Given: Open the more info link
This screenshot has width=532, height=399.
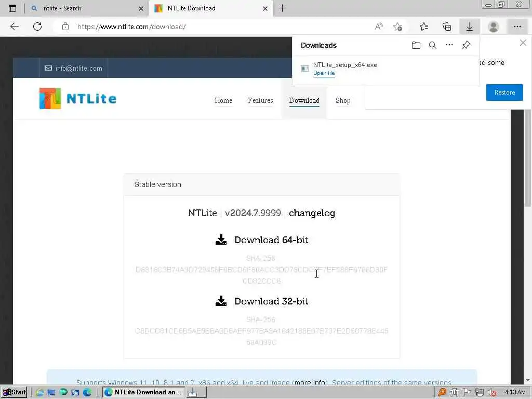Looking at the screenshot, I should 310,382.
